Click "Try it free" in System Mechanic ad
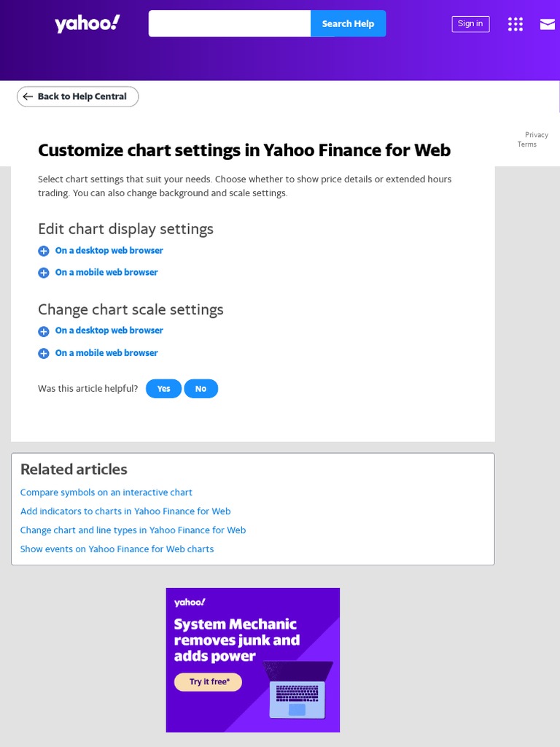The height and width of the screenshot is (747, 560). pos(209,682)
